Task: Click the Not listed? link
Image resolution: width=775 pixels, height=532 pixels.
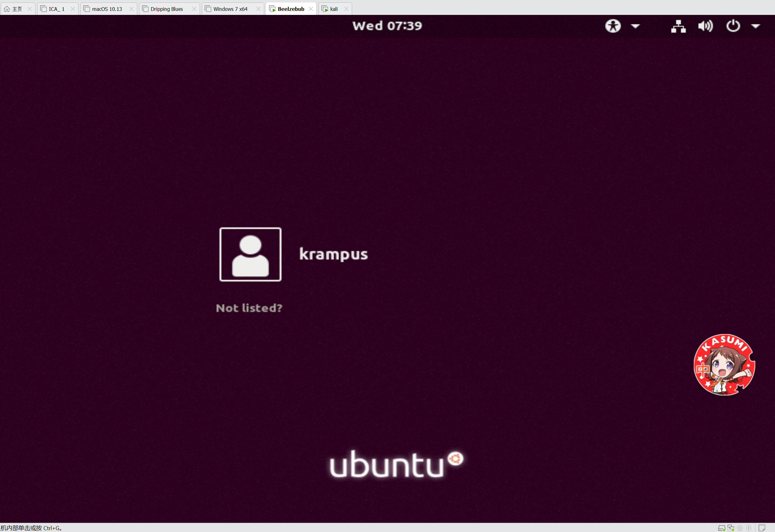Action: [249, 308]
